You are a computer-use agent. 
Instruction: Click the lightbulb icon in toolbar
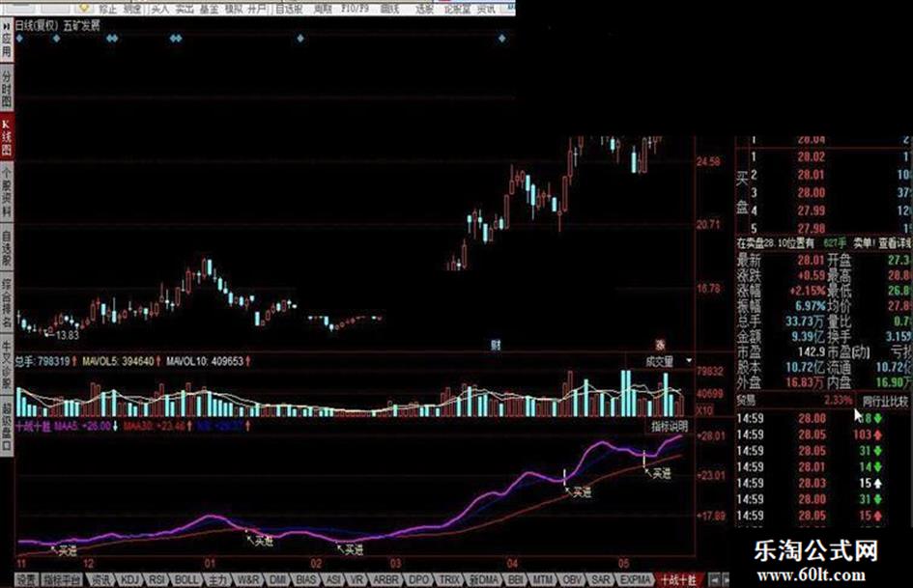point(84,8)
